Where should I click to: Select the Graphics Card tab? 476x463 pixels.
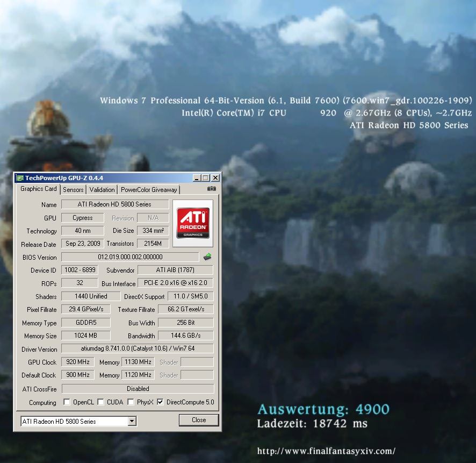(x=38, y=189)
